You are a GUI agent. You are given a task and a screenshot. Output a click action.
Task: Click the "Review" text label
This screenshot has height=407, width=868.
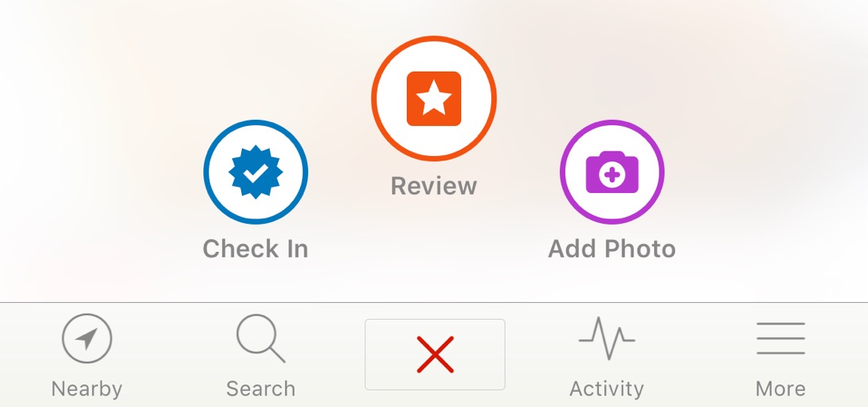pos(434,186)
